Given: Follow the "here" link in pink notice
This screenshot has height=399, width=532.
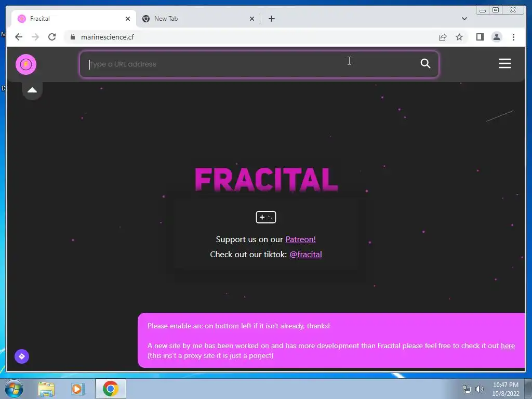Looking at the screenshot, I should point(508,345).
